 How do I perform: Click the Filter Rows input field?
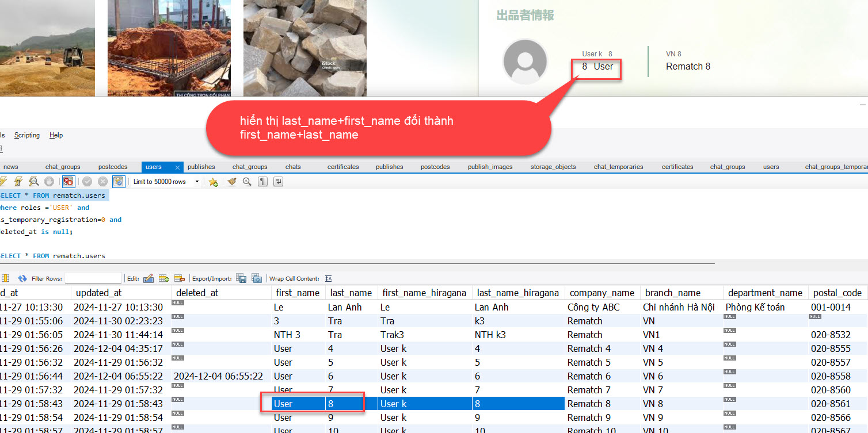(93, 278)
